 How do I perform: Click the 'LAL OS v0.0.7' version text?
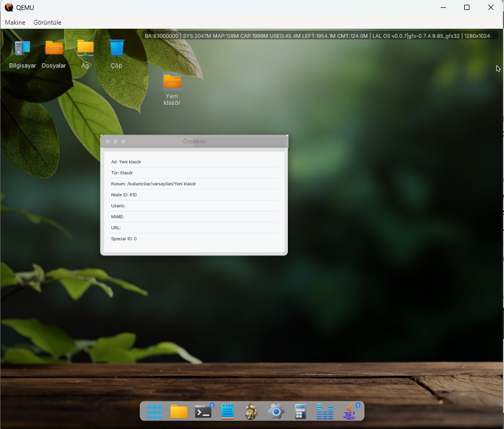[x=389, y=36]
